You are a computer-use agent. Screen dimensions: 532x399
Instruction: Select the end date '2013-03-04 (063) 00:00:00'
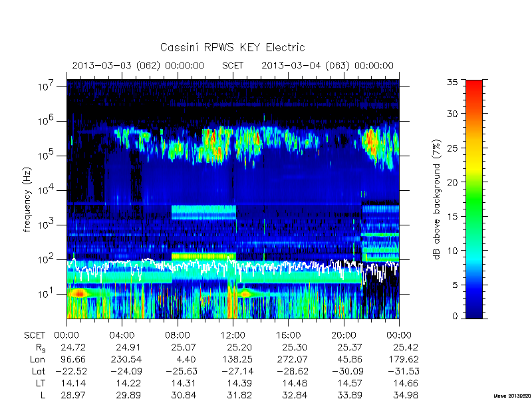tap(327, 65)
